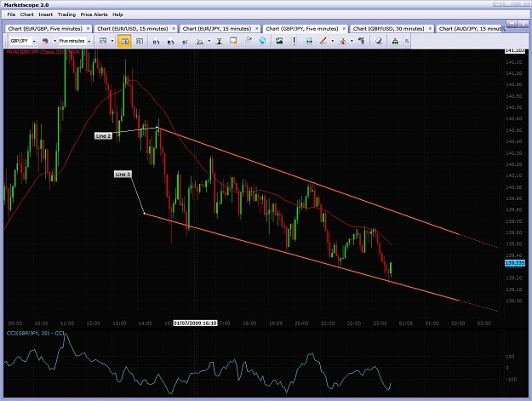Open the File menu

tap(11, 14)
